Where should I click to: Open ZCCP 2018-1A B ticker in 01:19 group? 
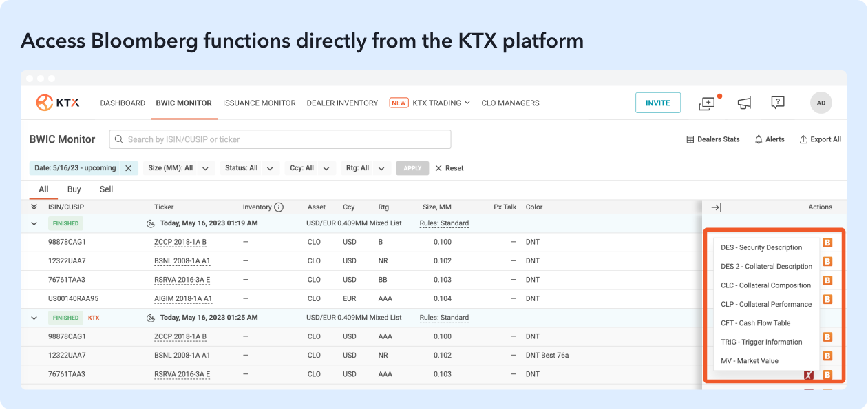tap(180, 243)
